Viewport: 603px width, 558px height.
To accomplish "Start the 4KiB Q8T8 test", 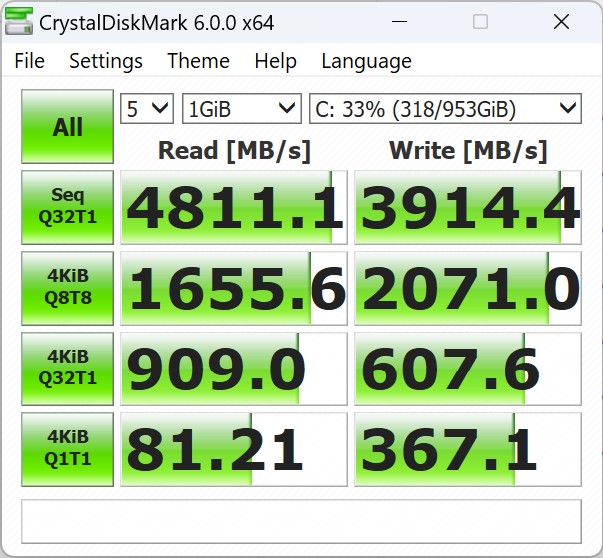I will [68, 288].
